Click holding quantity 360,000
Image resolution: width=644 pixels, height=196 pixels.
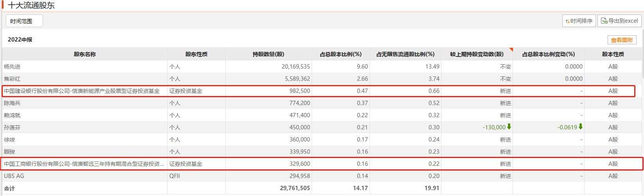(x=300, y=140)
